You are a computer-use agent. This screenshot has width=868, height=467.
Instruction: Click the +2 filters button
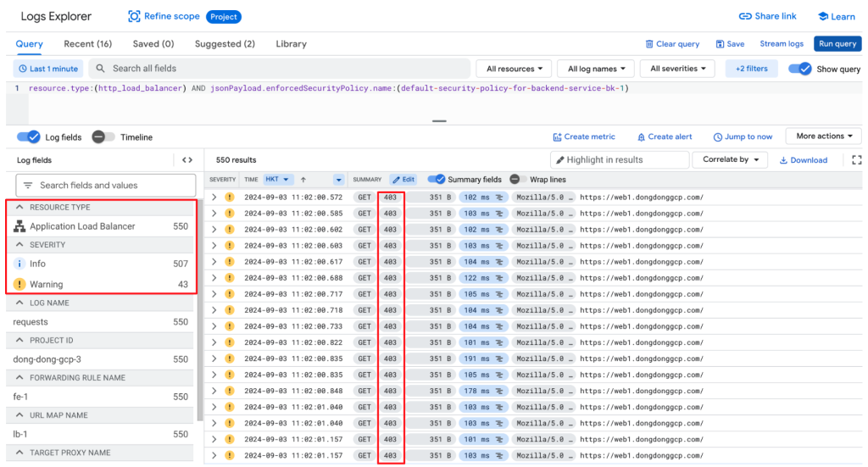click(x=751, y=69)
